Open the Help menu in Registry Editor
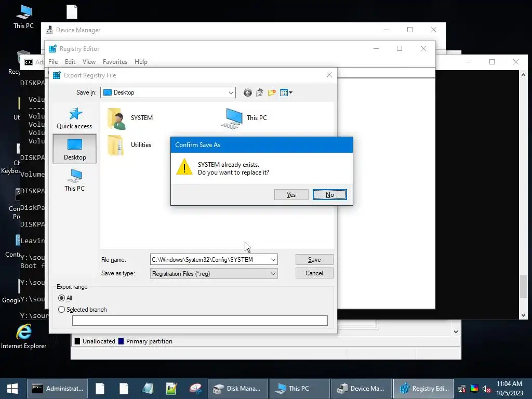 [141, 62]
